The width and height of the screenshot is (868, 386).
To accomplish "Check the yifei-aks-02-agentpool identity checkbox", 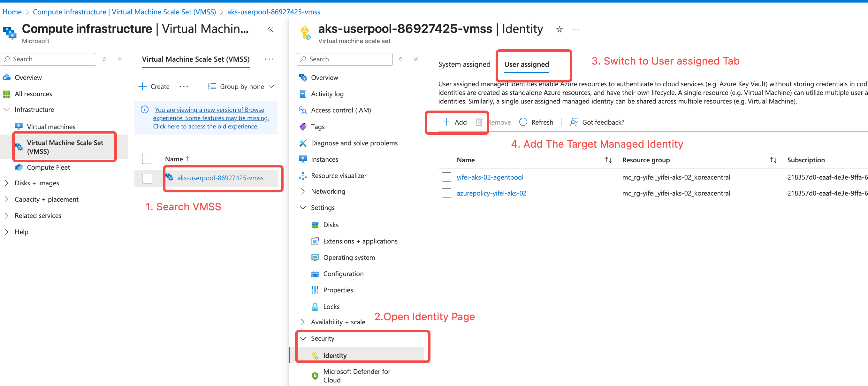I will pyautogui.click(x=446, y=177).
